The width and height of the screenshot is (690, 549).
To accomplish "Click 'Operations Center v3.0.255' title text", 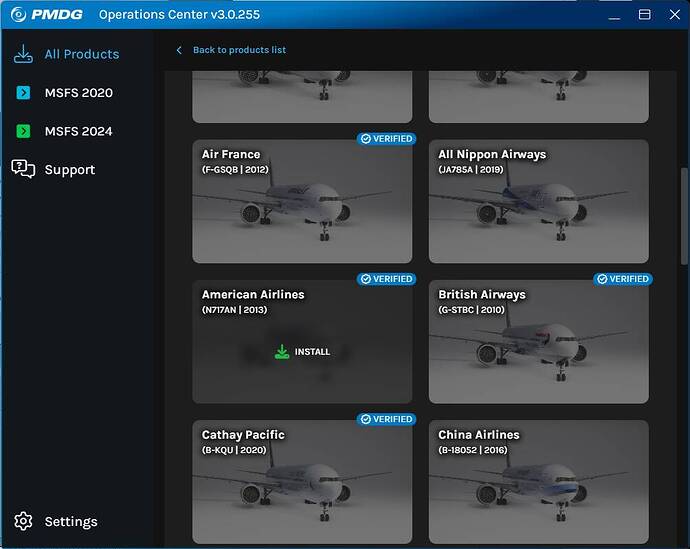I will pos(179,15).
